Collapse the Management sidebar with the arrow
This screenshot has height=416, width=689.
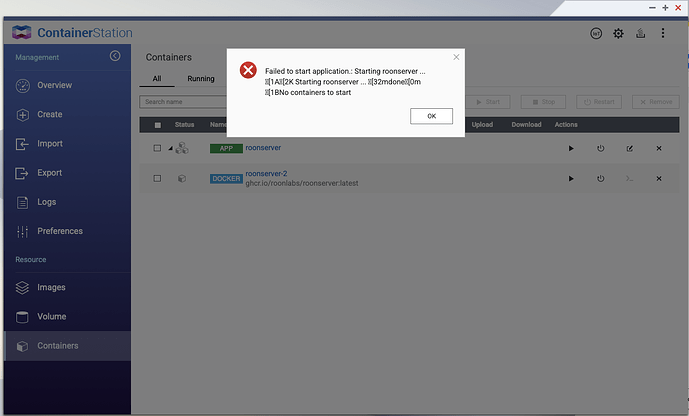tap(115, 56)
